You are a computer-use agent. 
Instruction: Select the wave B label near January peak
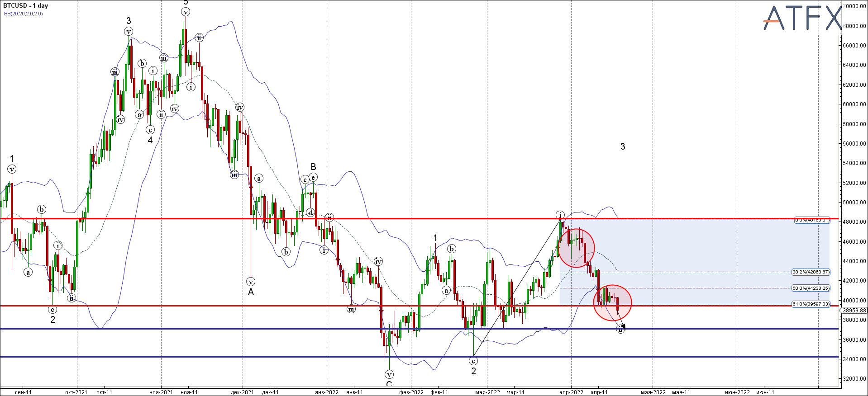click(313, 167)
